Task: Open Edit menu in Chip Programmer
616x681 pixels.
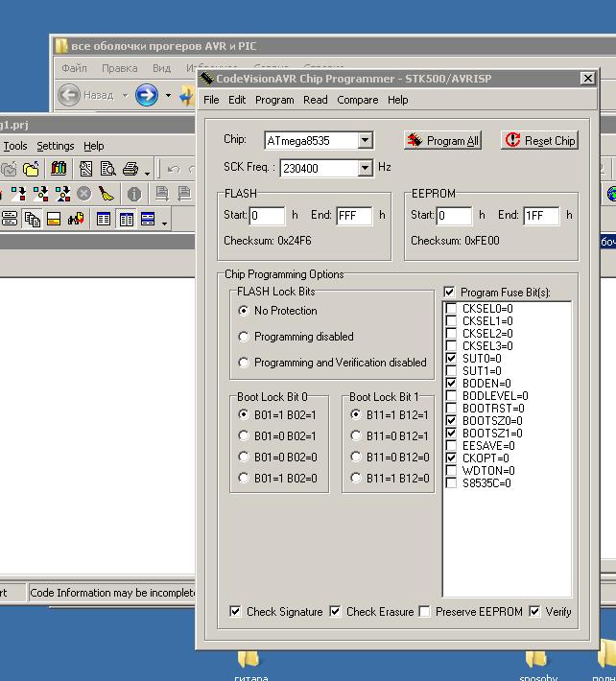Action: pyautogui.click(x=237, y=100)
